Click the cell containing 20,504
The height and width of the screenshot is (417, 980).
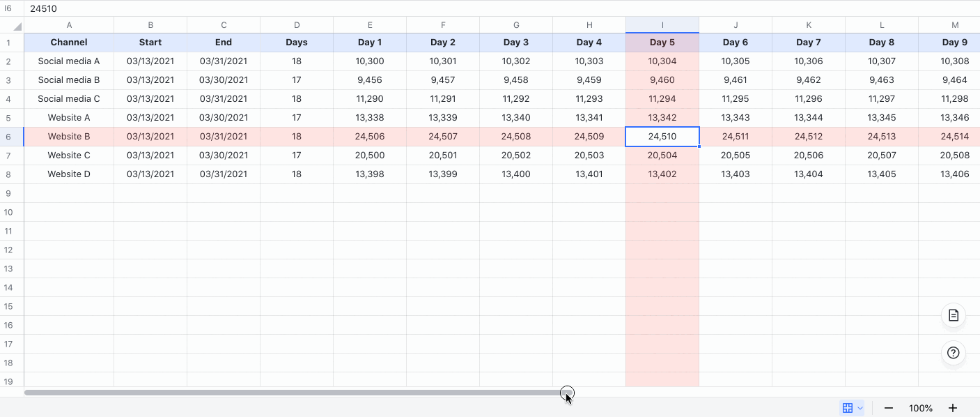(662, 155)
